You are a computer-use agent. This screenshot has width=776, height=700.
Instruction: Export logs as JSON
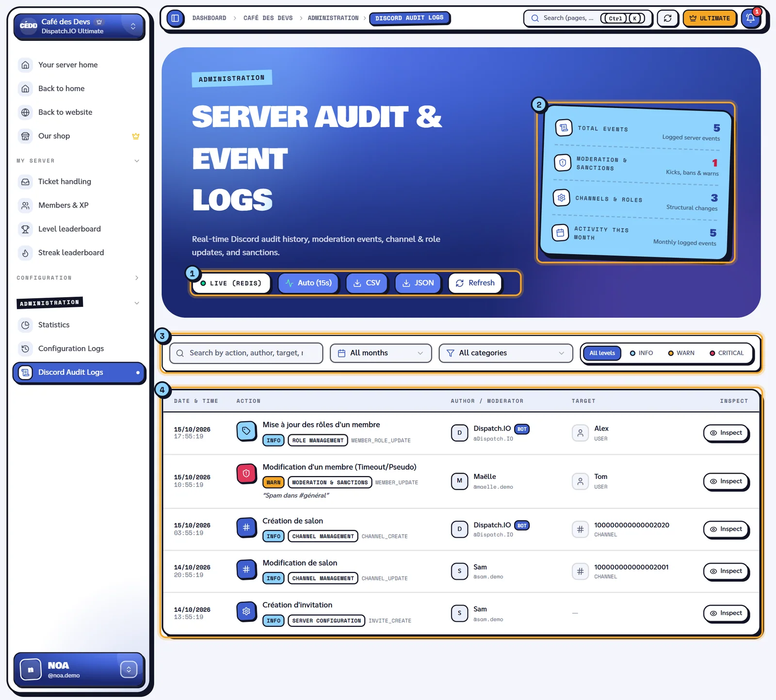point(418,283)
